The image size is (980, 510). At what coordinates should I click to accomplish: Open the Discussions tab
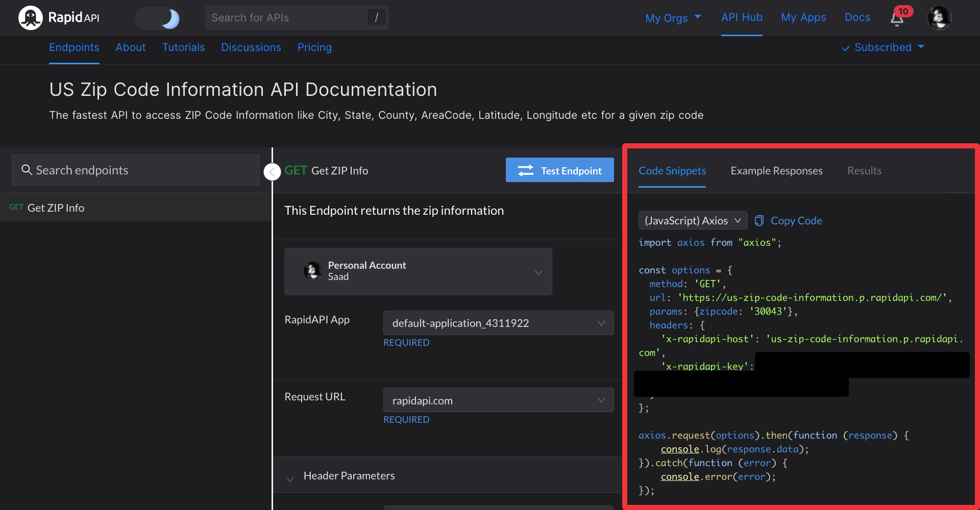[251, 47]
